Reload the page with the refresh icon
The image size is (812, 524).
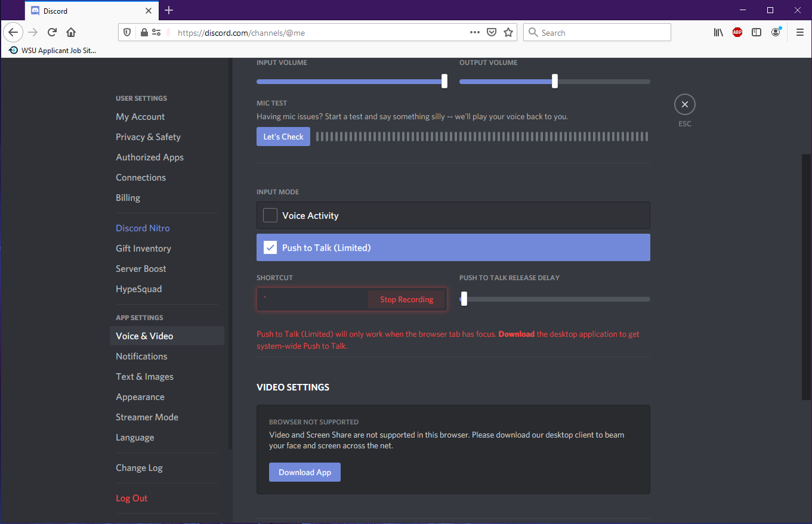[52, 32]
